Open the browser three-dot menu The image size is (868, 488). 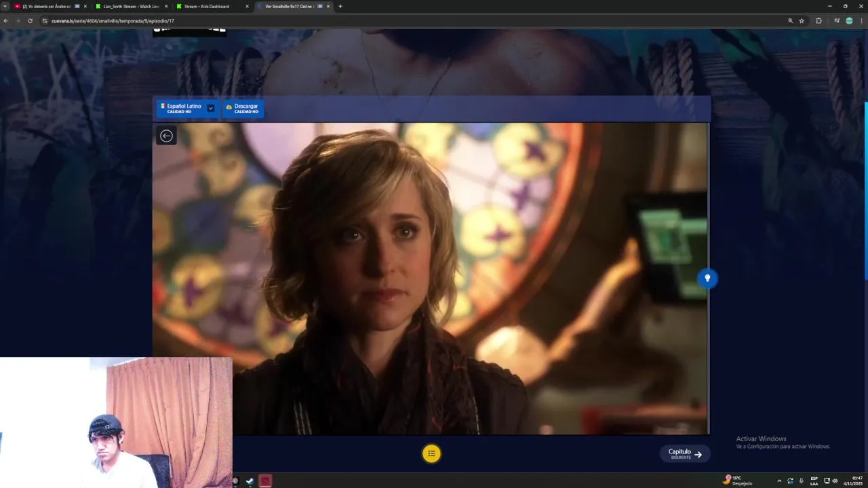(x=861, y=21)
